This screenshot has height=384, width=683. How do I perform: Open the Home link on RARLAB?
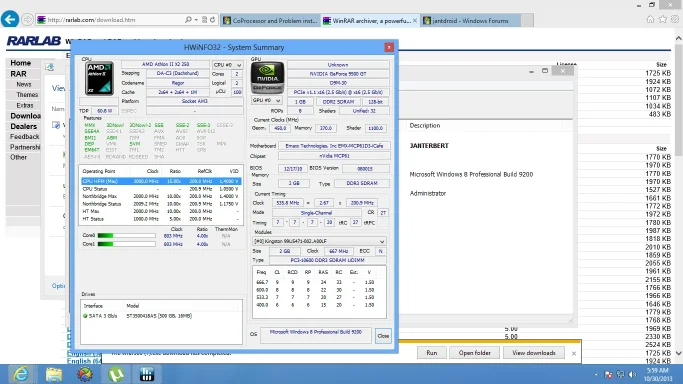coord(20,63)
